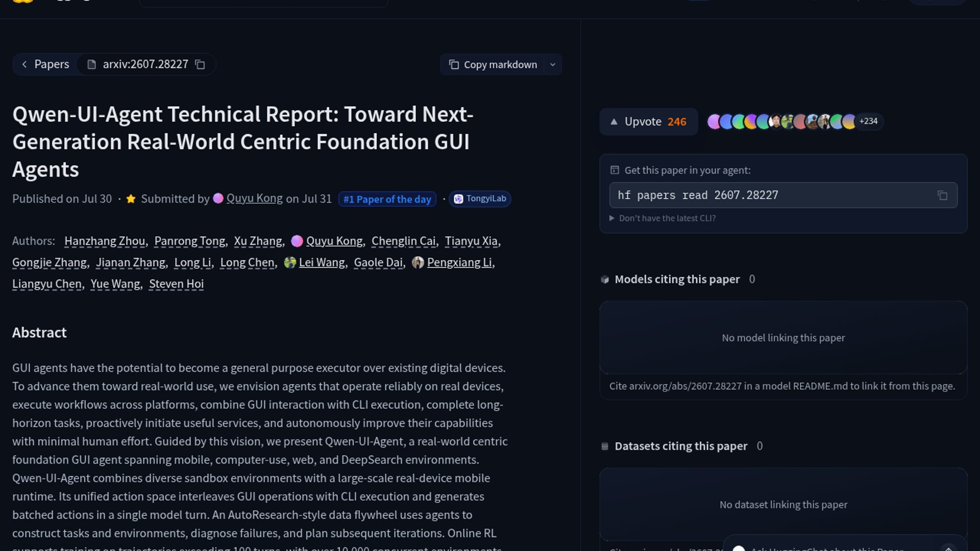The width and height of the screenshot is (980, 551).
Task: Open the TongyiLab organization page
Action: pos(480,198)
